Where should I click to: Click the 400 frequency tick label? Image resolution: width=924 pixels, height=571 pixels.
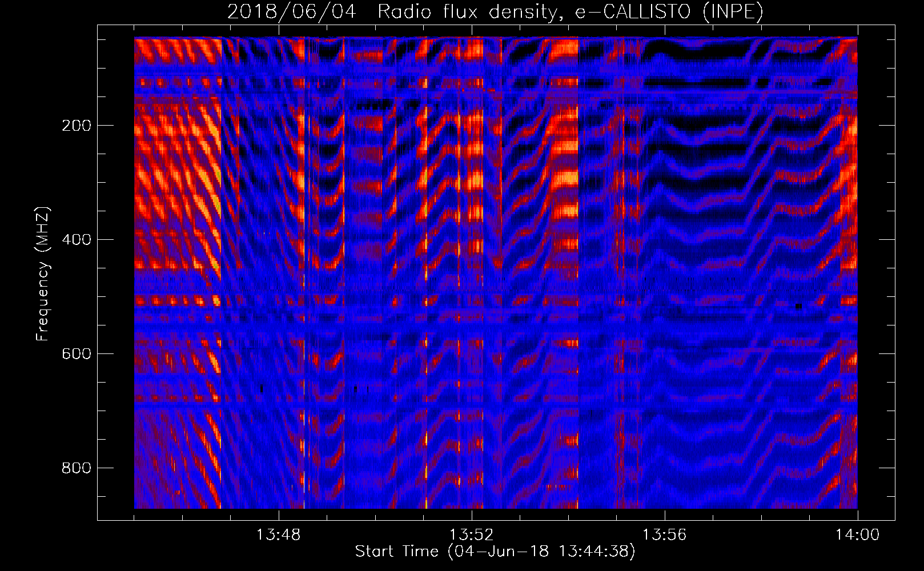77,240
